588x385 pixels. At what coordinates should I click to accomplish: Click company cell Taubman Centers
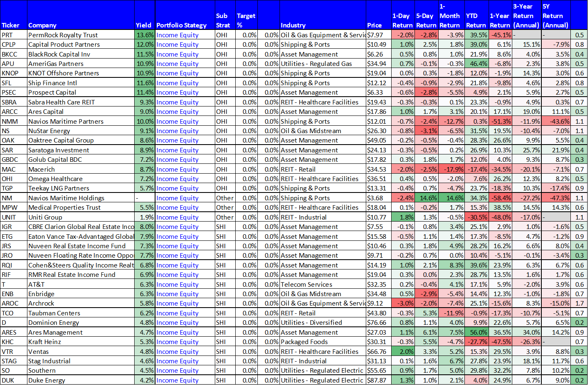tap(81, 313)
